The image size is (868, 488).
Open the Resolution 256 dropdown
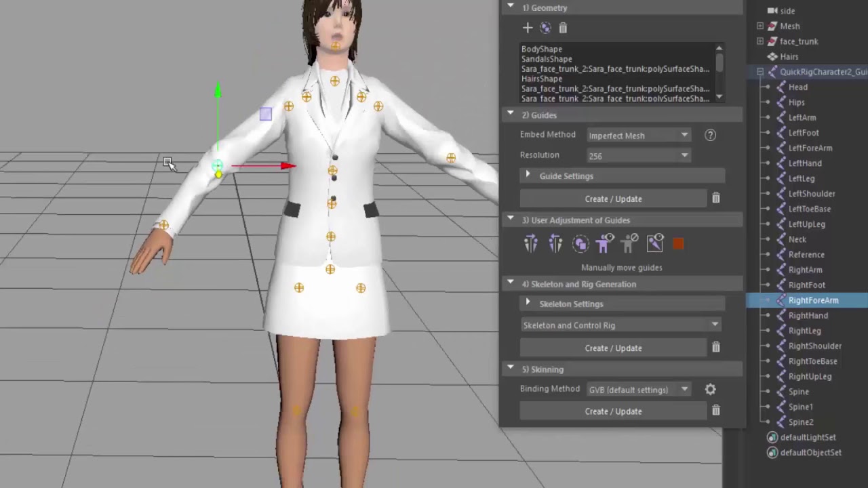point(638,156)
